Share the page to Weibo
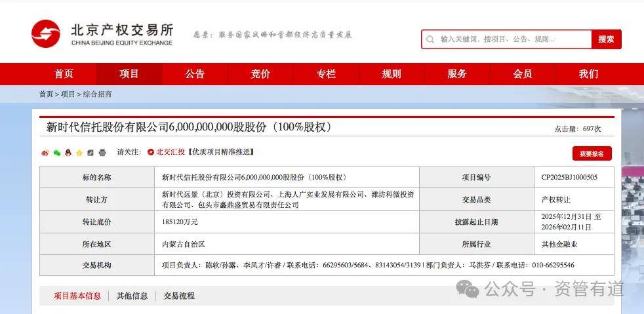This screenshot has height=314, width=644. tap(45, 153)
